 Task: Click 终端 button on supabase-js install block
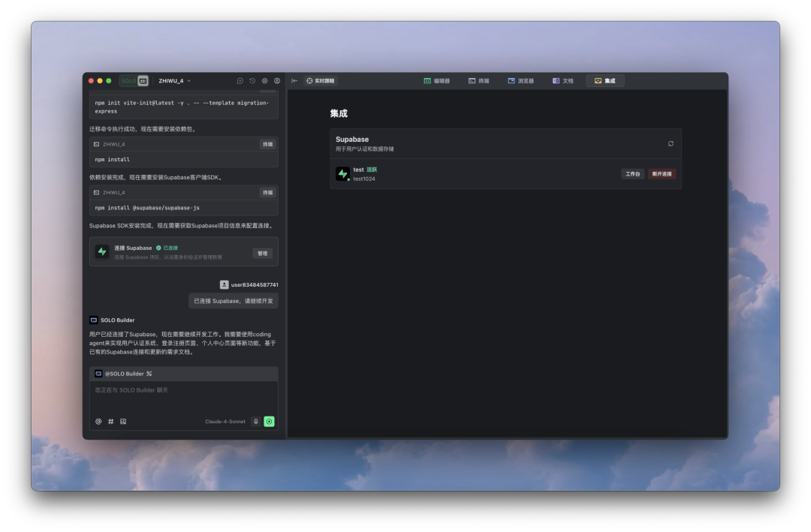pos(267,192)
